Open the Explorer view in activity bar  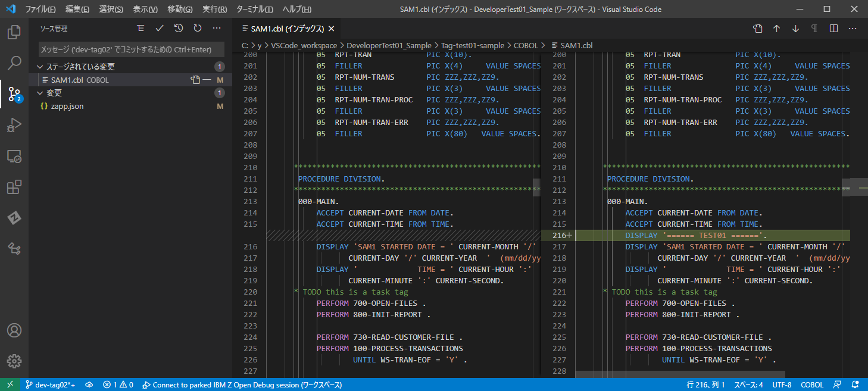coord(14,32)
